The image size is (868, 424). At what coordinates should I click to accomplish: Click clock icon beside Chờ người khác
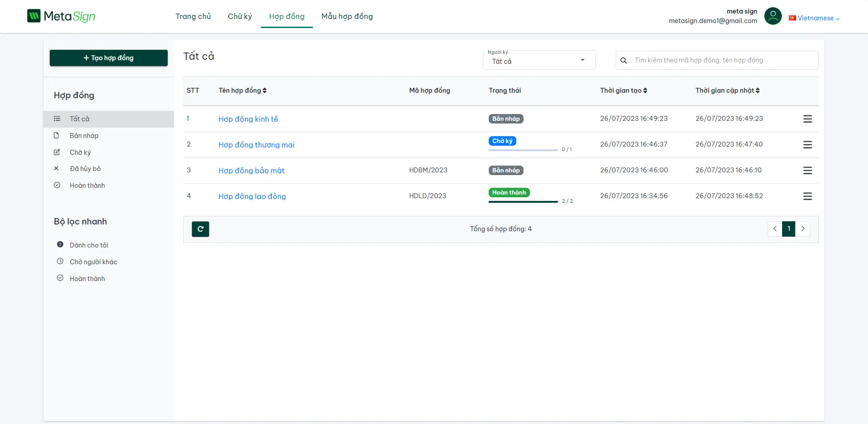60,261
